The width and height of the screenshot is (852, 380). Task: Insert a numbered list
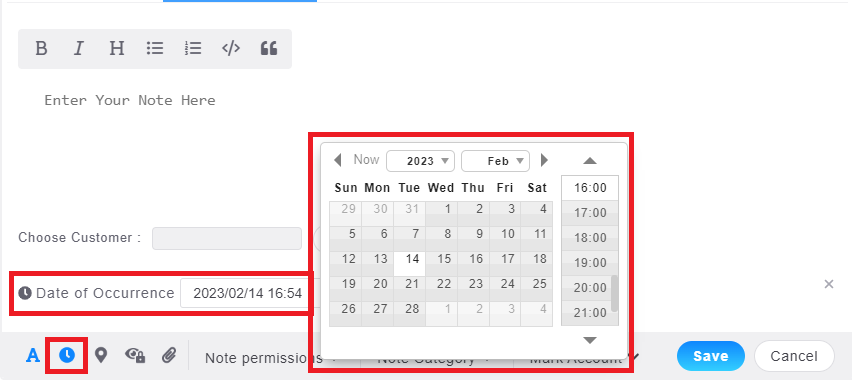click(193, 48)
